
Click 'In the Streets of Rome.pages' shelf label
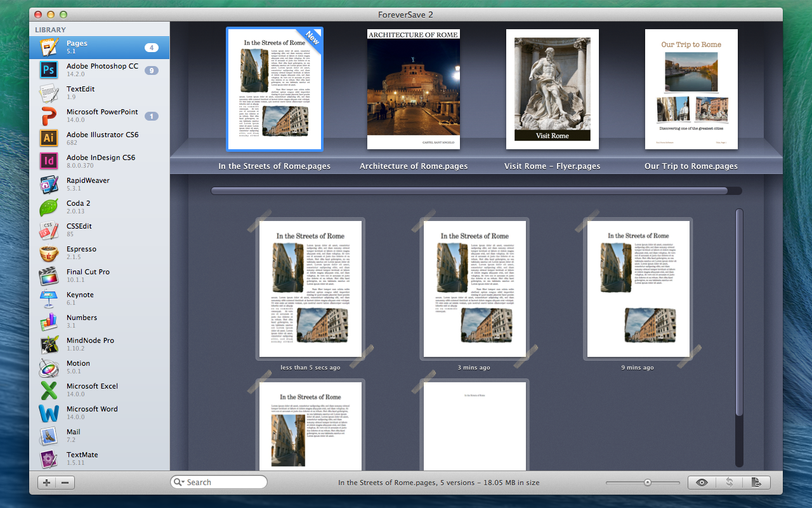275,166
